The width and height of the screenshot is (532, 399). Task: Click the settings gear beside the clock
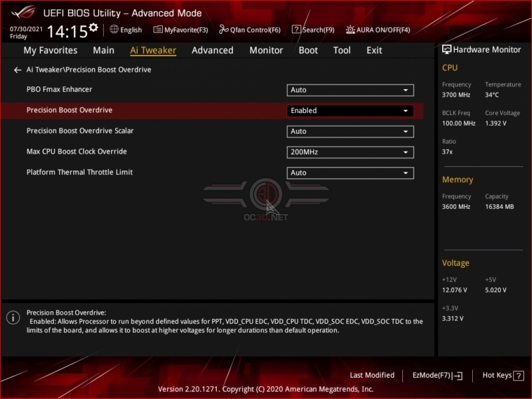click(93, 27)
